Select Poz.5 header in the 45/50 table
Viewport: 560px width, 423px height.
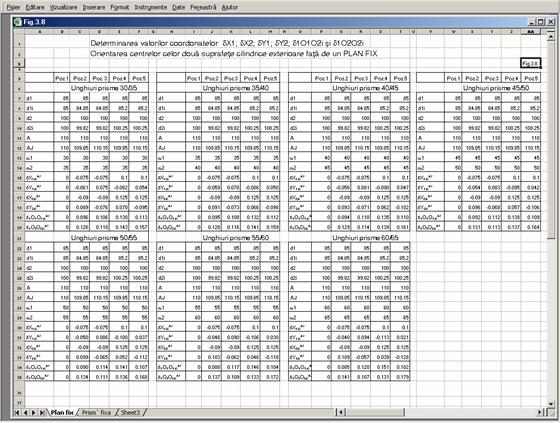[x=531, y=78]
